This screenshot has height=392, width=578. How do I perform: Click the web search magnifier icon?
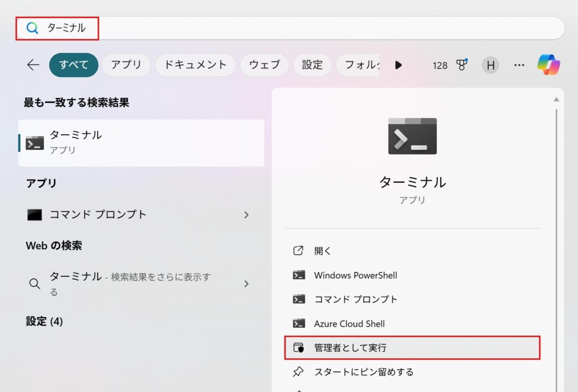click(x=34, y=284)
